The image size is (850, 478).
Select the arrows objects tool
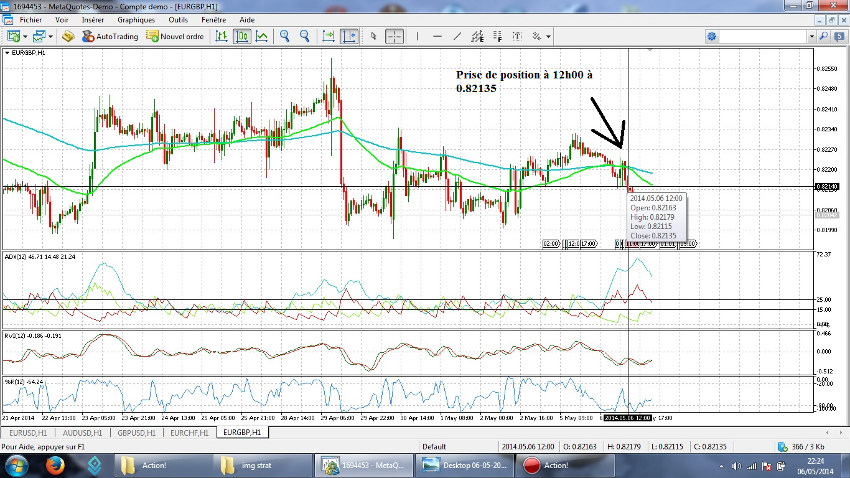[537, 36]
